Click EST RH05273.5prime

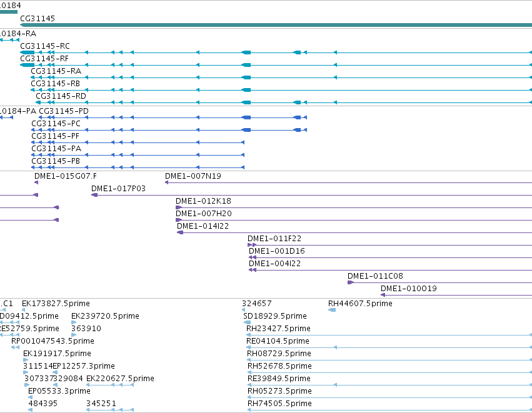pyautogui.click(x=279, y=392)
